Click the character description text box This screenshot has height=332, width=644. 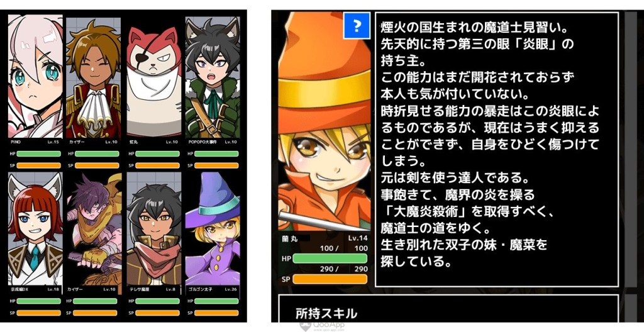tap(497, 149)
